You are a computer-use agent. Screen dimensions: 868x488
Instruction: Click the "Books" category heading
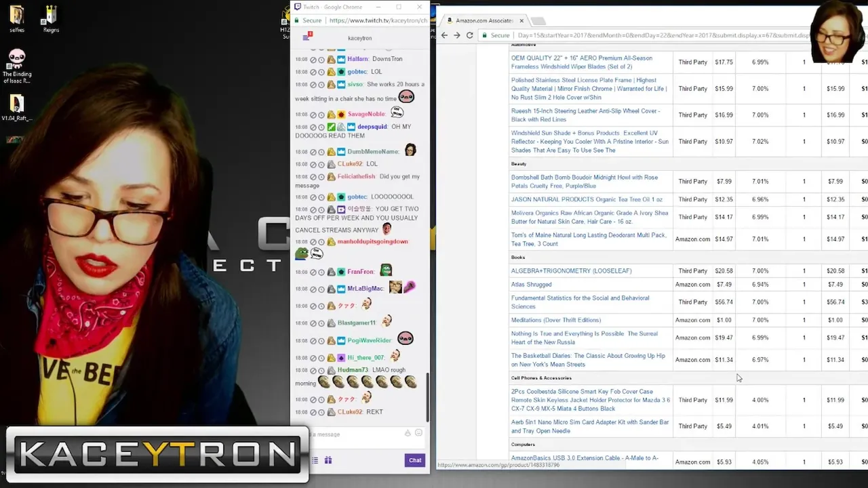point(518,258)
